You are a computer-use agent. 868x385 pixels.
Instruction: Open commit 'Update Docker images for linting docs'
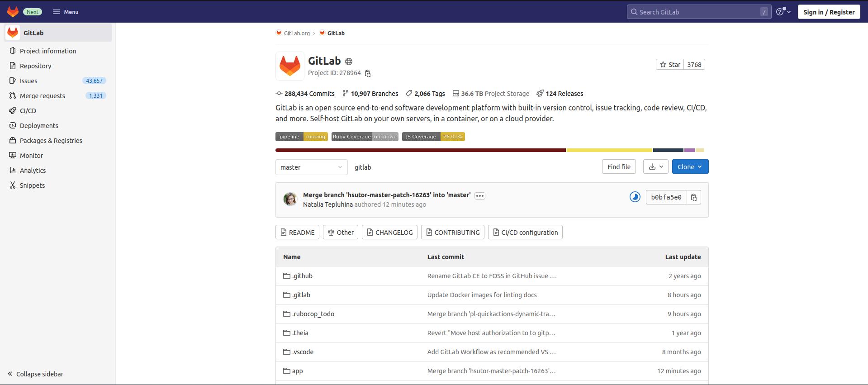point(482,295)
